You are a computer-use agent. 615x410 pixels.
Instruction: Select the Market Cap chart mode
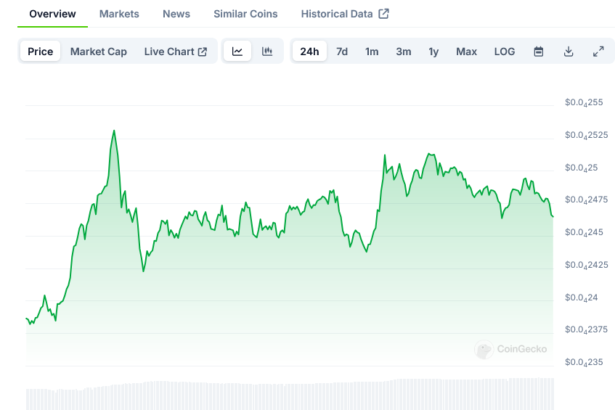coord(98,51)
